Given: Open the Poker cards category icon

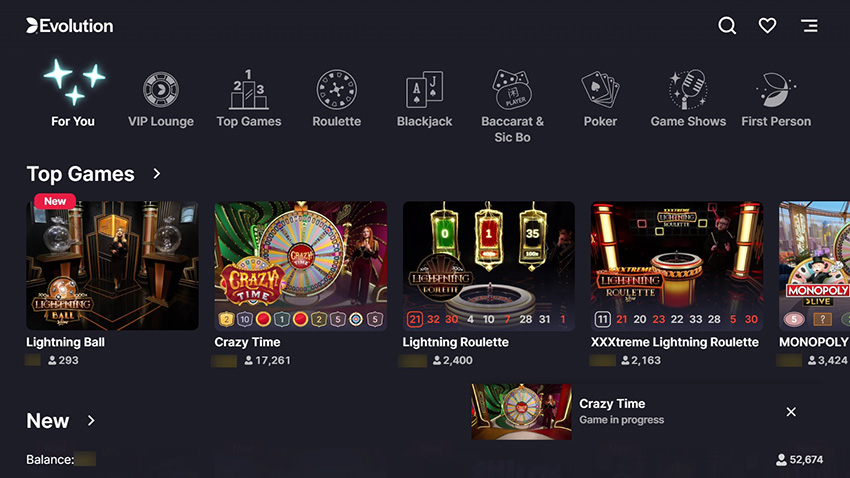Looking at the screenshot, I should 600,89.
